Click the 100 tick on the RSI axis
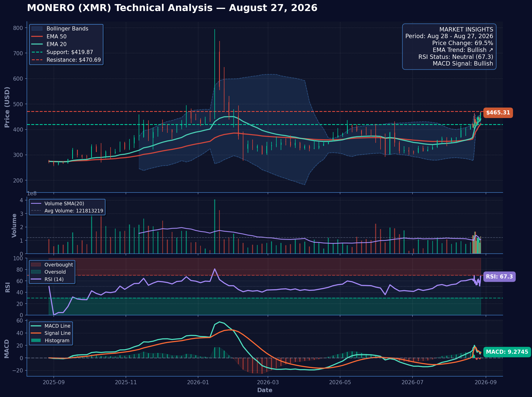Image resolution: width=532 pixels, height=397 pixels. (18, 258)
